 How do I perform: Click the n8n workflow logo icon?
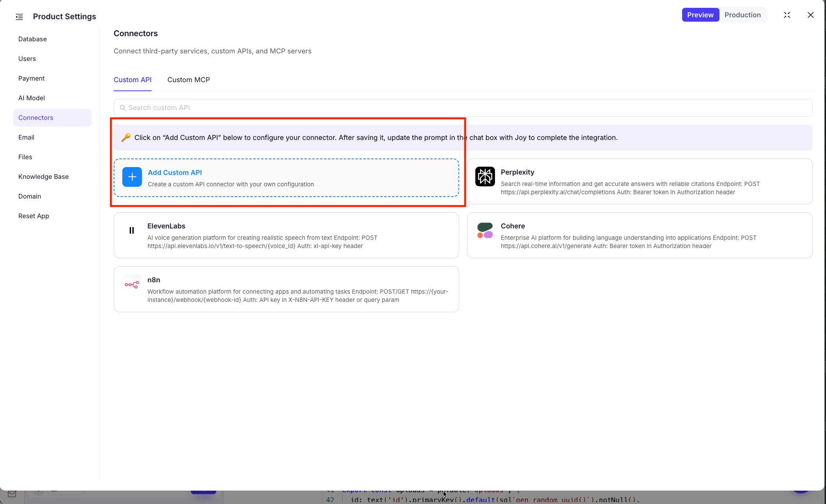pyautogui.click(x=132, y=284)
